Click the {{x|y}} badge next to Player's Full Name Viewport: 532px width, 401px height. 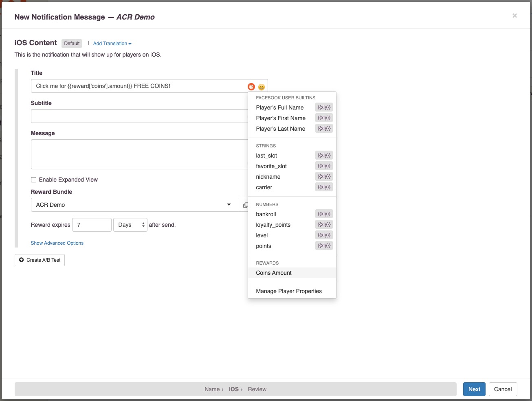click(x=324, y=107)
